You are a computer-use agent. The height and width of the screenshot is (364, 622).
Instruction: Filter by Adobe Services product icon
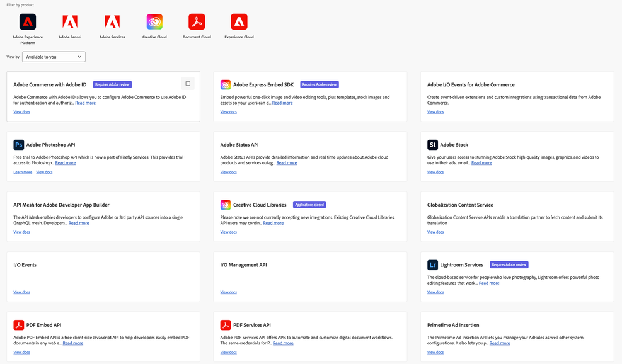click(x=112, y=22)
